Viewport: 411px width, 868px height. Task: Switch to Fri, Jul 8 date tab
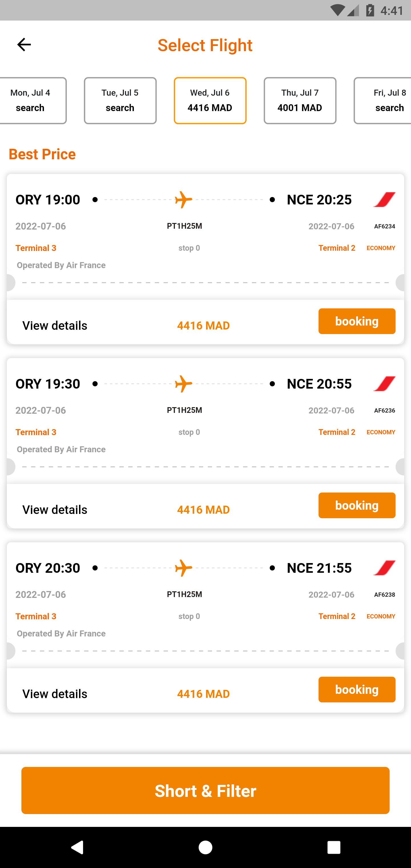383,101
